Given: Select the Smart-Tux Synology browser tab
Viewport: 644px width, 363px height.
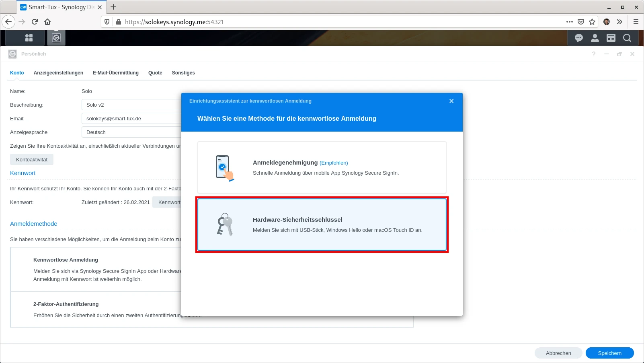Looking at the screenshot, I should [62, 7].
